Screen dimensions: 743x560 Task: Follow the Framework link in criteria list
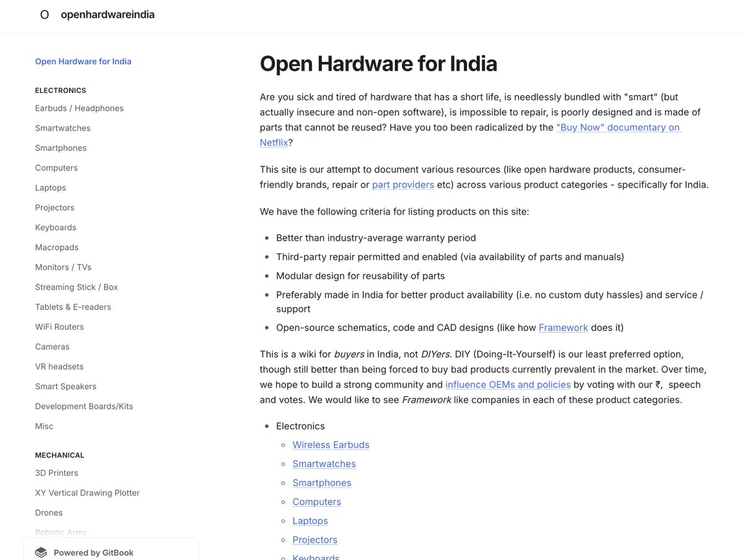point(563,327)
